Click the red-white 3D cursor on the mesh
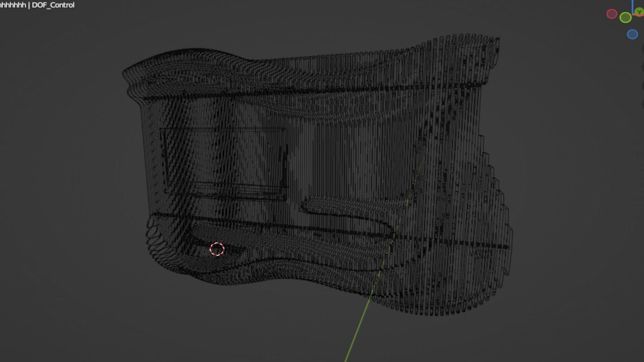This screenshot has height=362, width=644. tap(217, 249)
